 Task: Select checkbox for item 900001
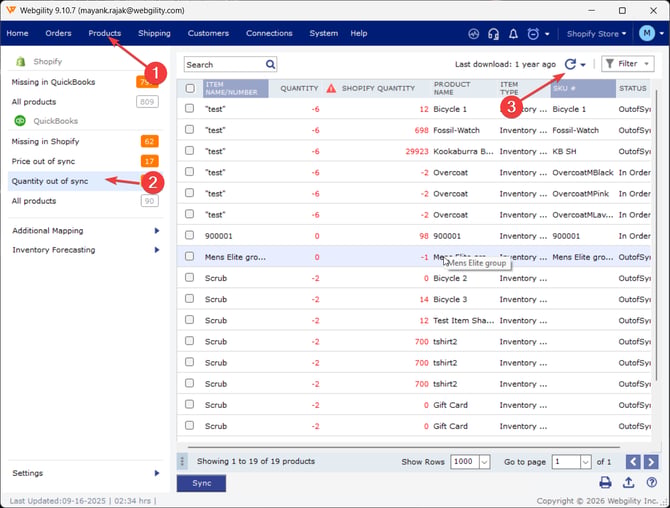coord(189,235)
